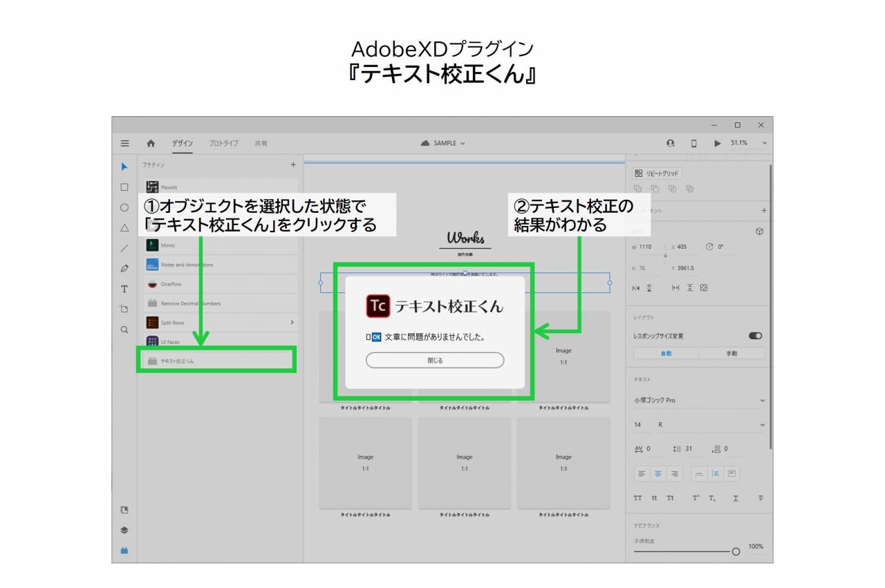
Task: Select the Zoom magnifier tool
Action: click(124, 330)
